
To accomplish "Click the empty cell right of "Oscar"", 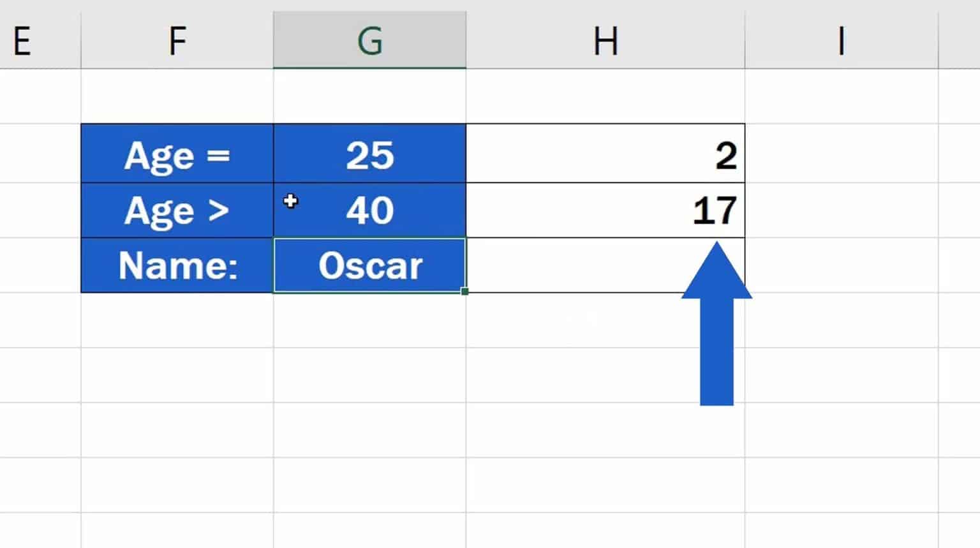I will coord(605,265).
